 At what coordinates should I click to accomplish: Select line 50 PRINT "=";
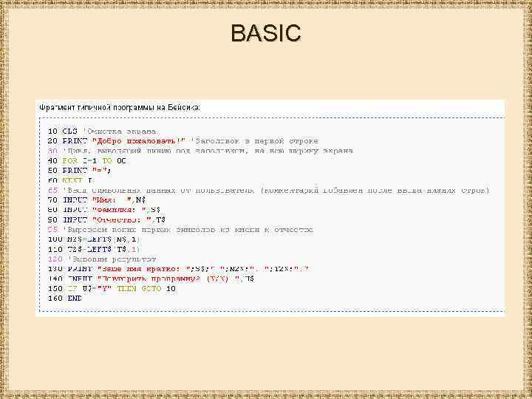click(x=79, y=171)
